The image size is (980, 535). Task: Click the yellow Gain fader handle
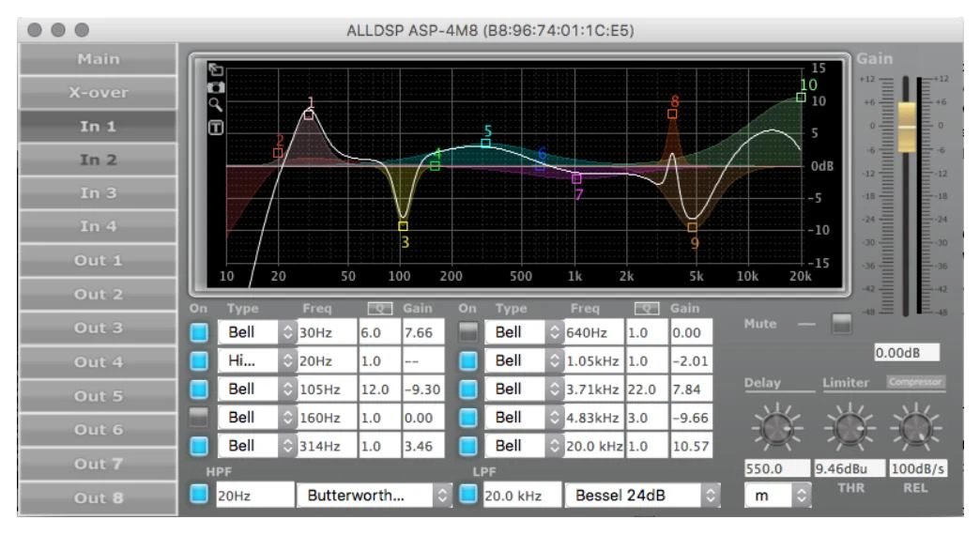[x=907, y=127]
